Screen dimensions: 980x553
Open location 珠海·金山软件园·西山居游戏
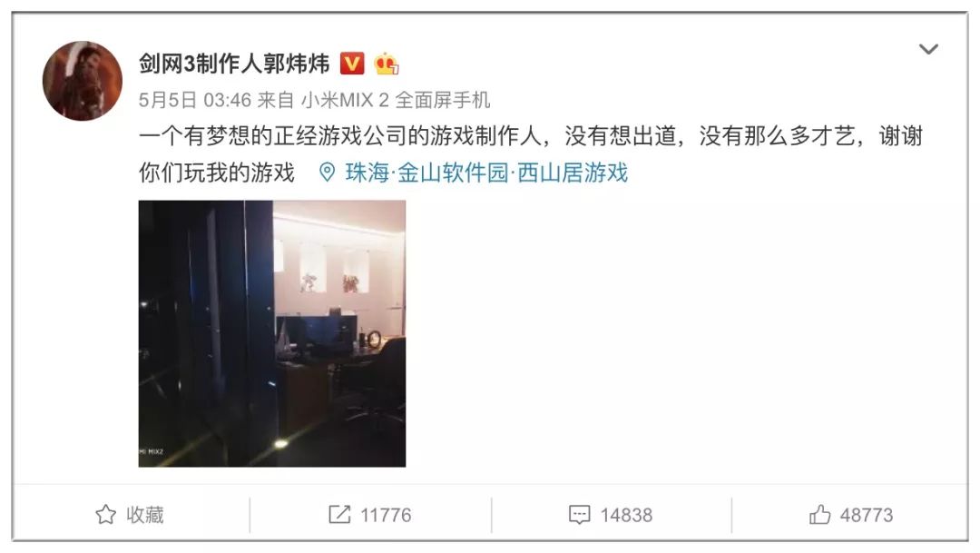coord(486,173)
